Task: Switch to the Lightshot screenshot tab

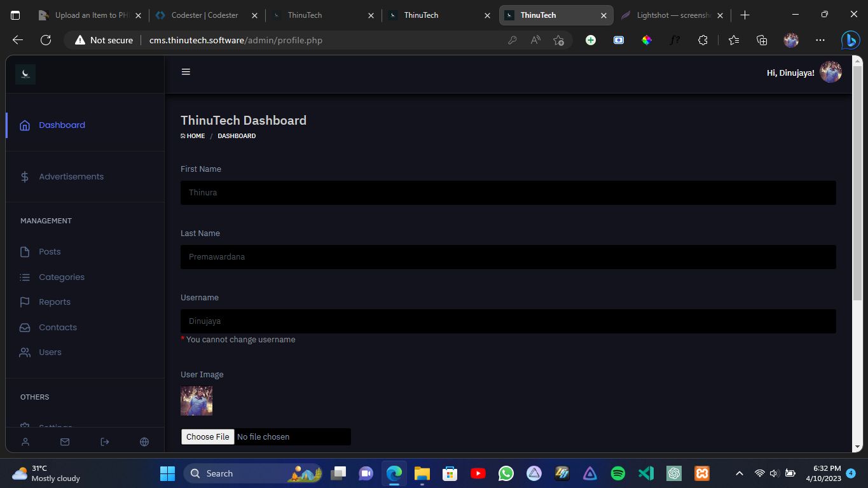Action: pos(672,15)
